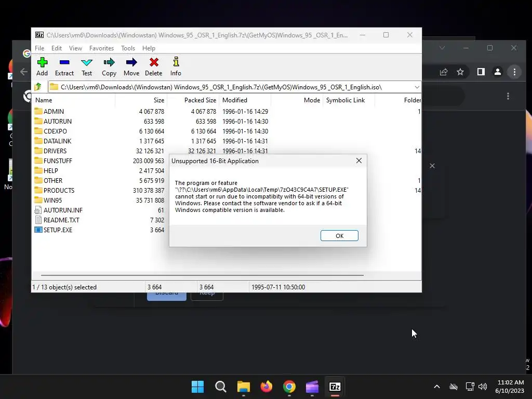Click the Chrome share page icon
Image resolution: width=532 pixels, height=399 pixels.
[x=444, y=72]
